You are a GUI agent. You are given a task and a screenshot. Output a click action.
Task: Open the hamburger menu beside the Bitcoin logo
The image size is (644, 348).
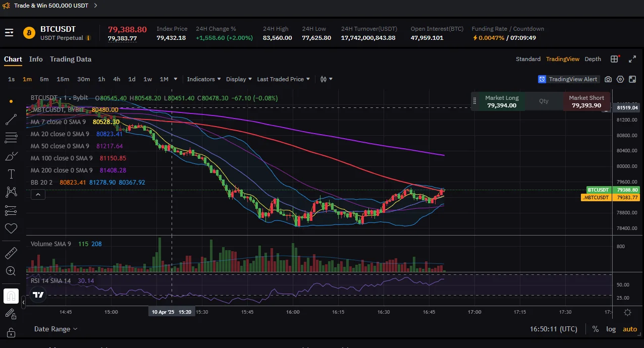tap(9, 33)
